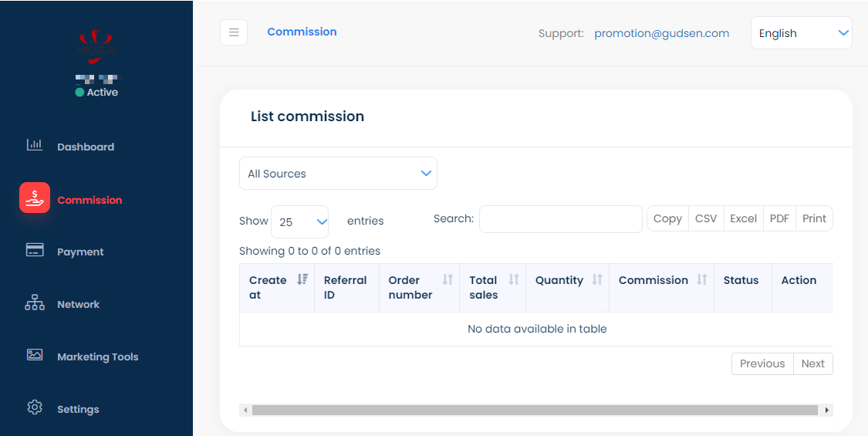The image size is (868, 436).
Task: Toggle sidebar with hamburger menu icon
Action: (x=234, y=32)
